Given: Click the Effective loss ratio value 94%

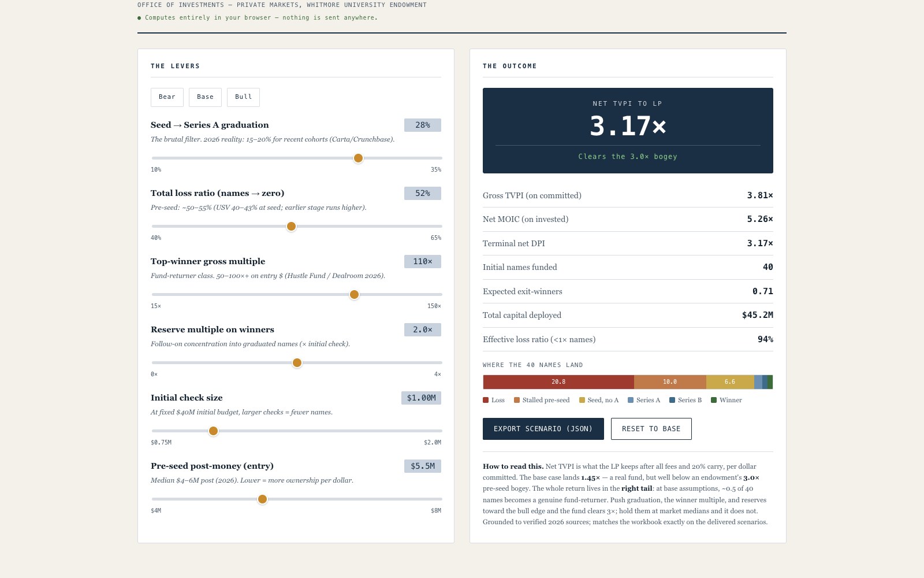Looking at the screenshot, I should [765, 339].
